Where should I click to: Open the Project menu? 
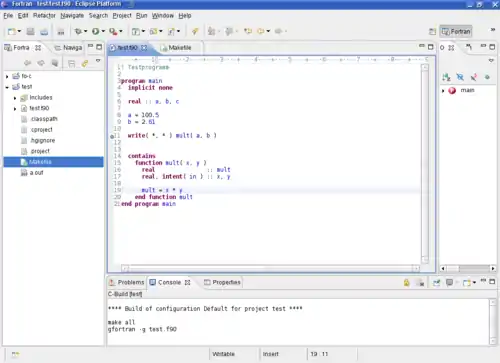(x=122, y=16)
